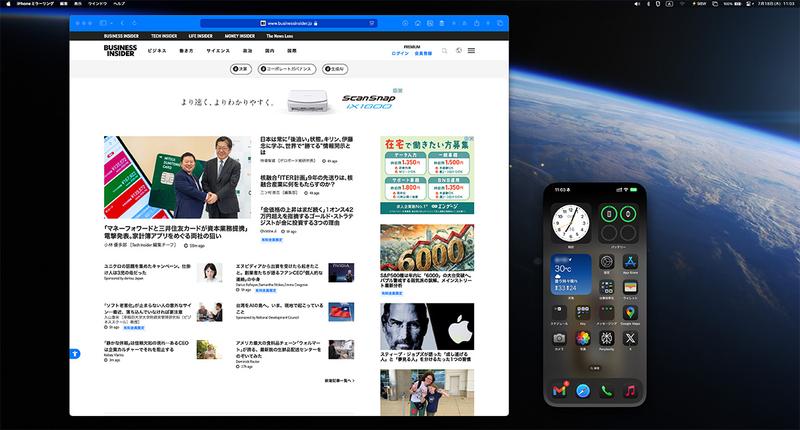Click the コーポレートガバナンス tag pill
Viewport: 800px width, 430px height.
click(x=287, y=69)
